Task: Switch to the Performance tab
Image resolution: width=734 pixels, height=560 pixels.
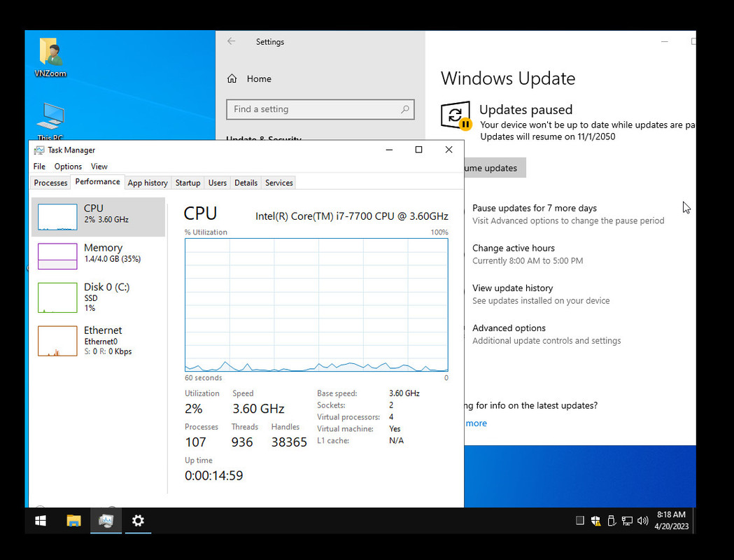Action: coord(97,182)
